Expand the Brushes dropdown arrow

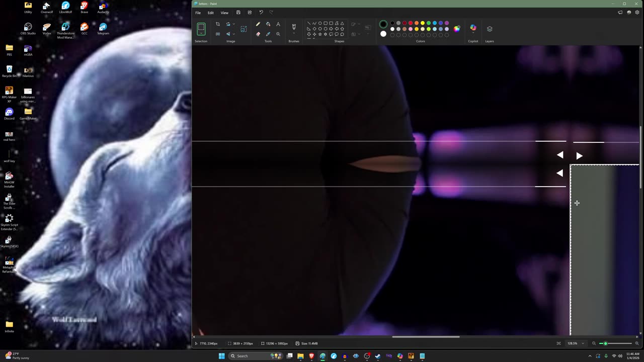294,34
